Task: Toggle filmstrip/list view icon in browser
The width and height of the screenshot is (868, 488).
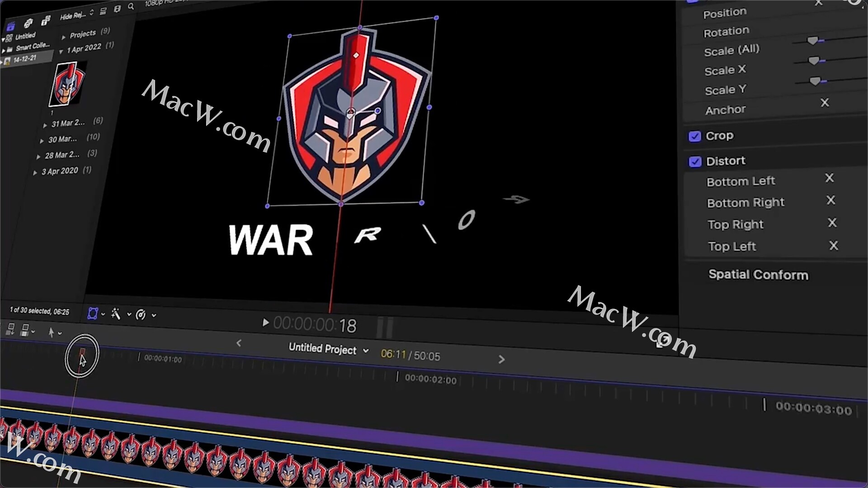Action: pos(117,9)
